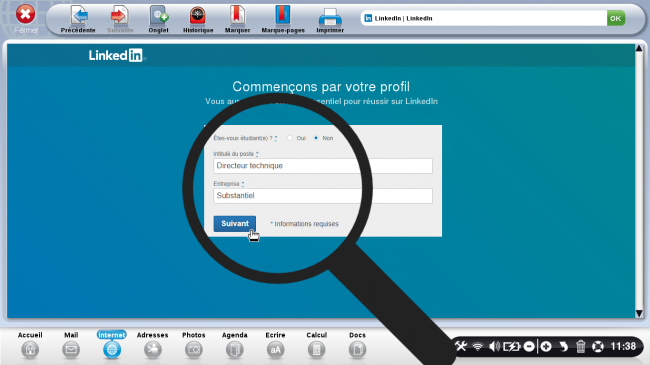Select the Oui student radio button
This screenshot has width=650, height=365.
[290, 138]
